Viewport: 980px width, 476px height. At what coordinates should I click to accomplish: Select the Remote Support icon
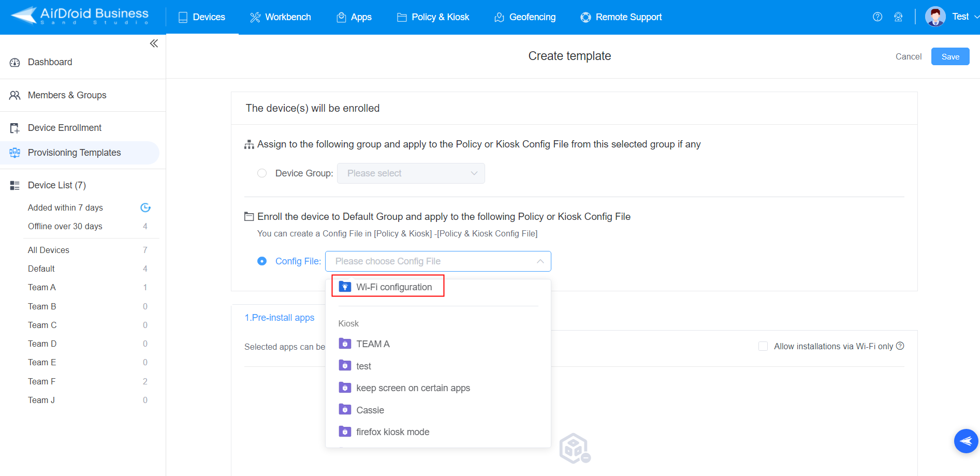585,17
